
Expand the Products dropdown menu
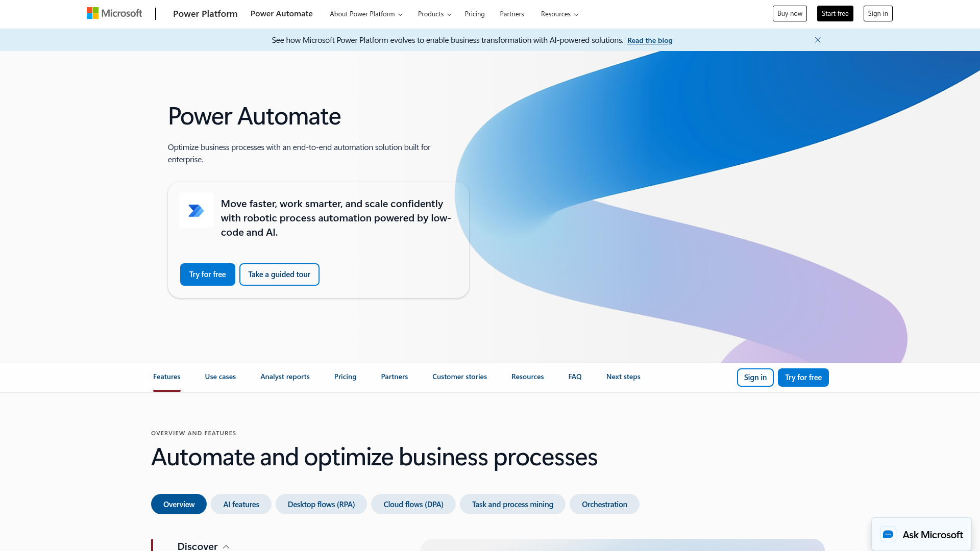433,14
